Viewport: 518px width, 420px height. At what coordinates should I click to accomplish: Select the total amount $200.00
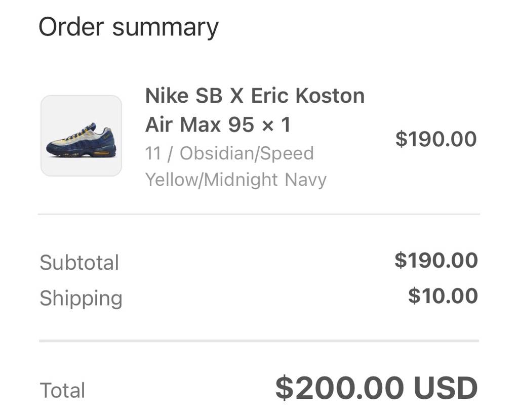pos(339,389)
